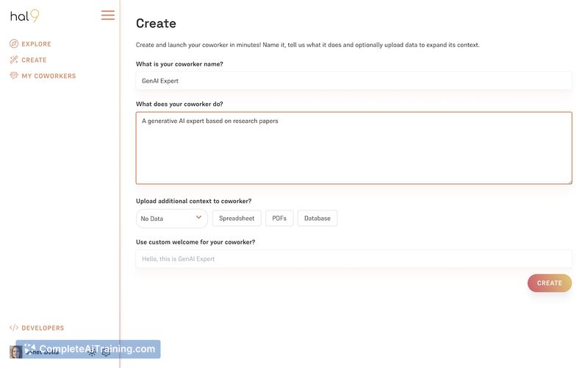The width and height of the screenshot is (588, 368).
Task: Focus the coworker name field
Action: pyautogui.click(x=354, y=81)
